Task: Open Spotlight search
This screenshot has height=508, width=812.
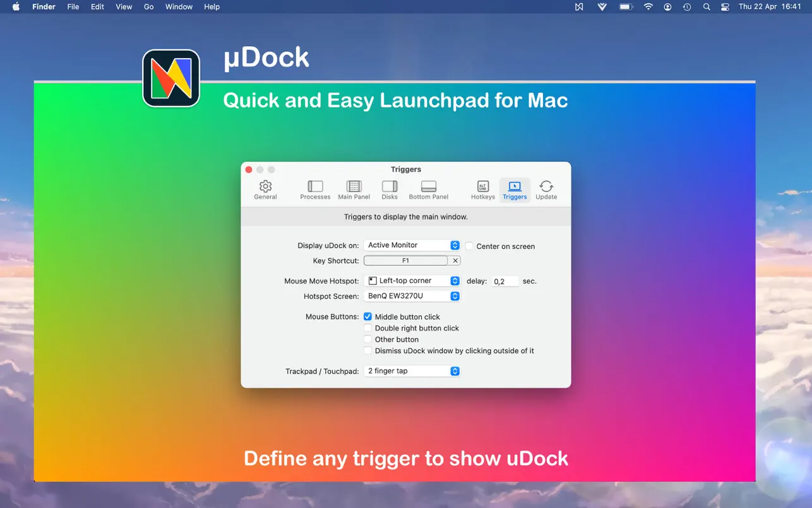Action: tap(707, 7)
